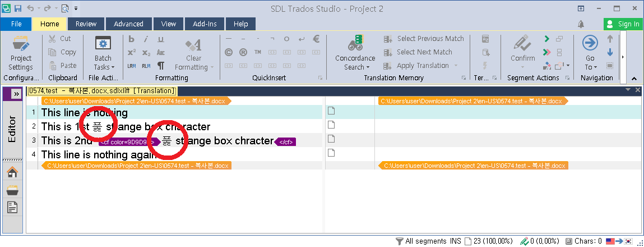Open notifications bell
The width and height of the screenshot is (644, 247).
click(581, 24)
